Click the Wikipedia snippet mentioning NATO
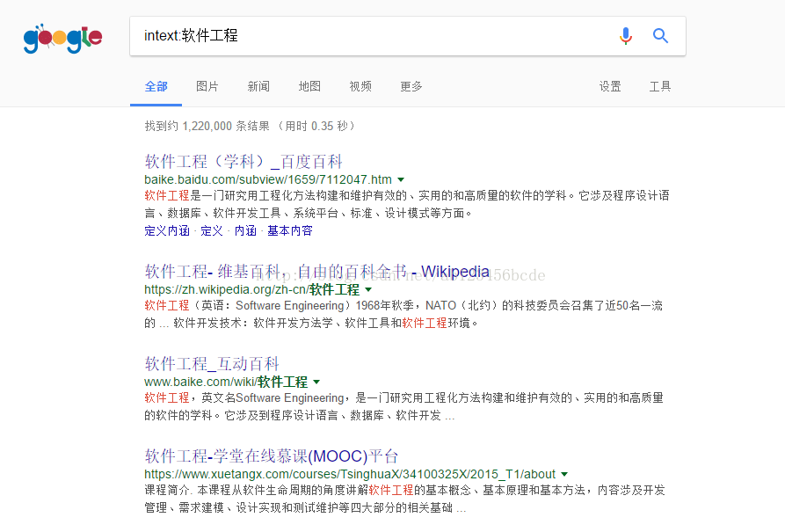This screenshot has width=785, height=532. click(403, 314)
